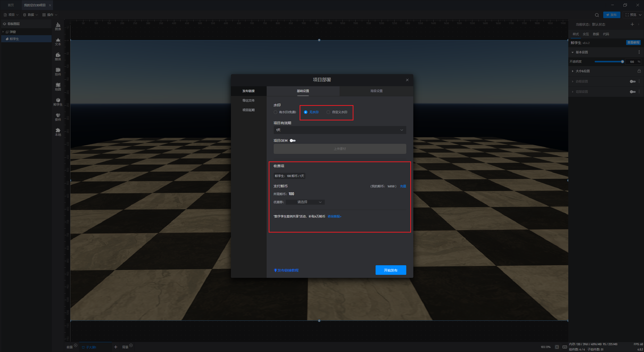Expand the 大小&位置 section
Screen dimensions: 644x352
coord(583,71)
